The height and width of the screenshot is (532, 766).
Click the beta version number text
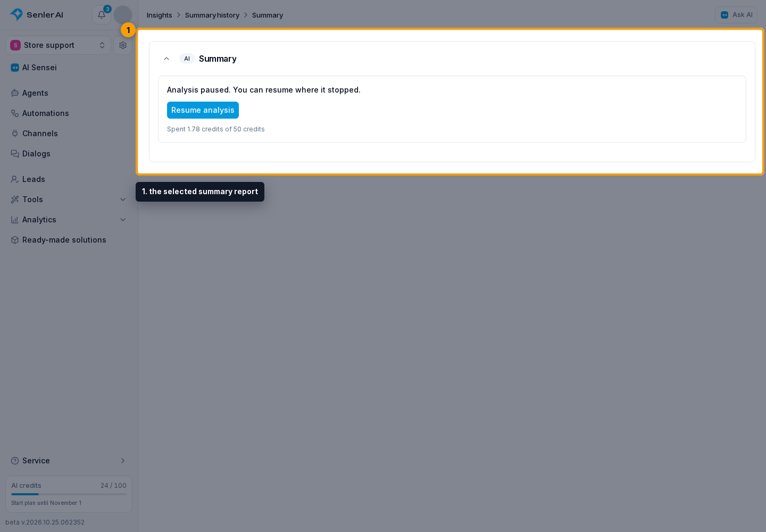(45, 522)
